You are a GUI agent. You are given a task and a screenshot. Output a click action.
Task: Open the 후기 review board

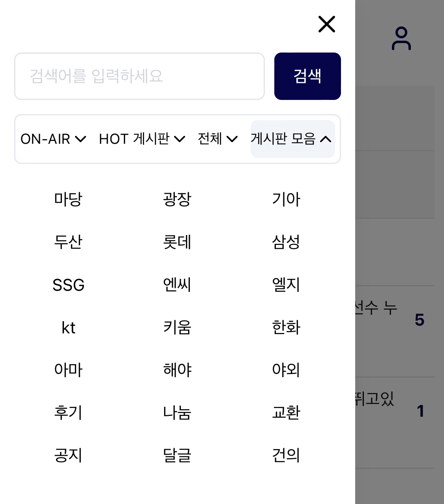(68, 413)
